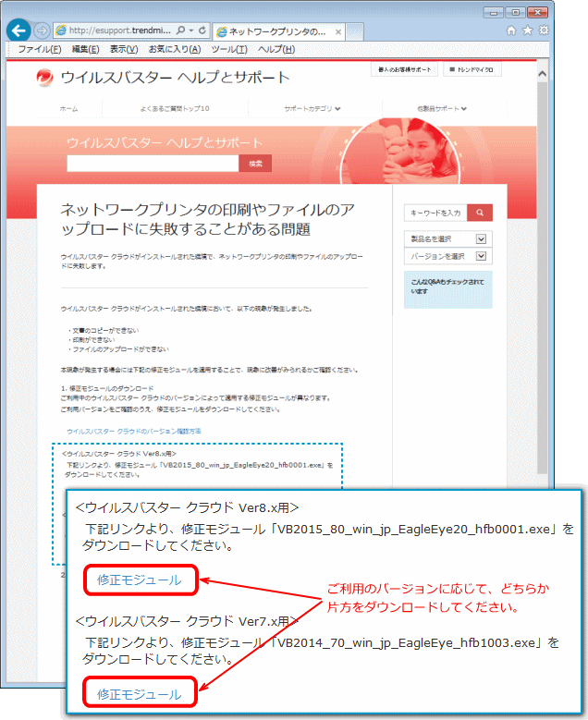The width and height of the screenshot is (588, 720).
Task: Click the red 検索 button in banner
Action: pos(255,164)
